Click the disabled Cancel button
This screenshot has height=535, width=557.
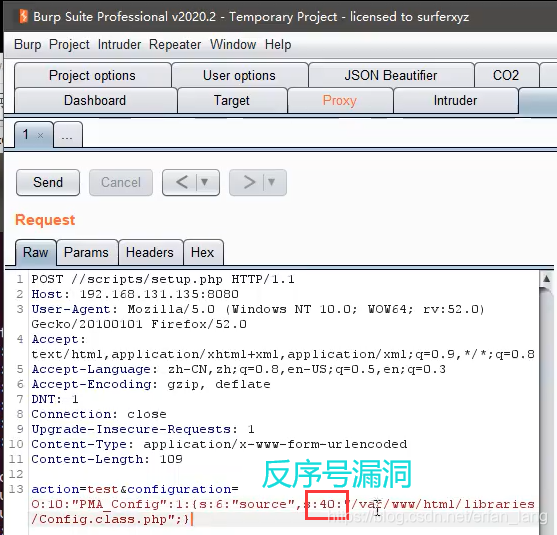click(121, 182)
